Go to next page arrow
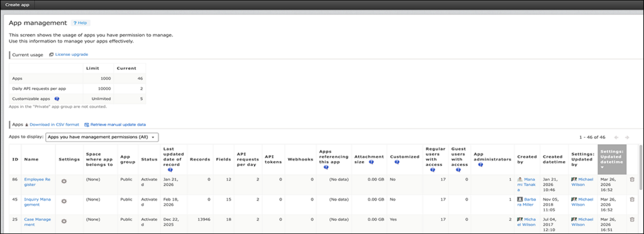This screenshot has width=644, height=234. tap(627, 137)
